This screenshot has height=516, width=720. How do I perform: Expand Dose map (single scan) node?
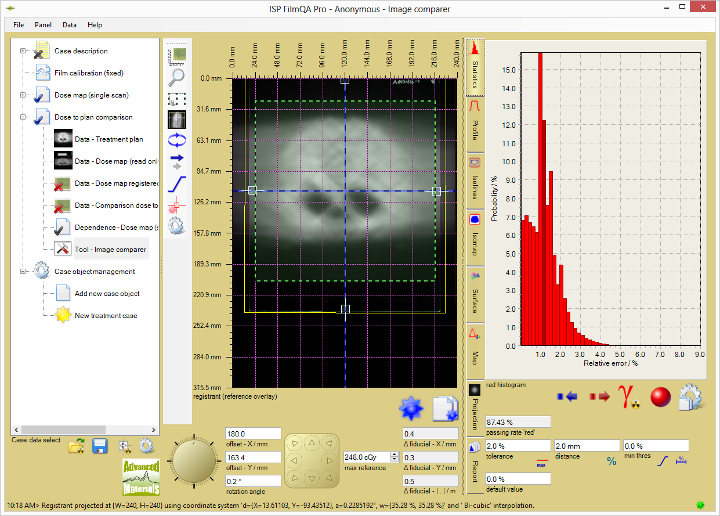tap(22, 95)
